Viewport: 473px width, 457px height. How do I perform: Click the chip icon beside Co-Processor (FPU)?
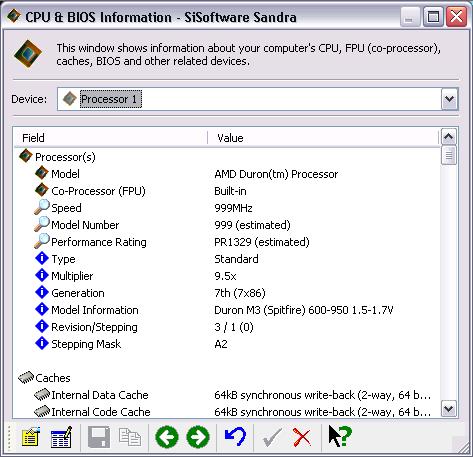click(x=42, y=190)
